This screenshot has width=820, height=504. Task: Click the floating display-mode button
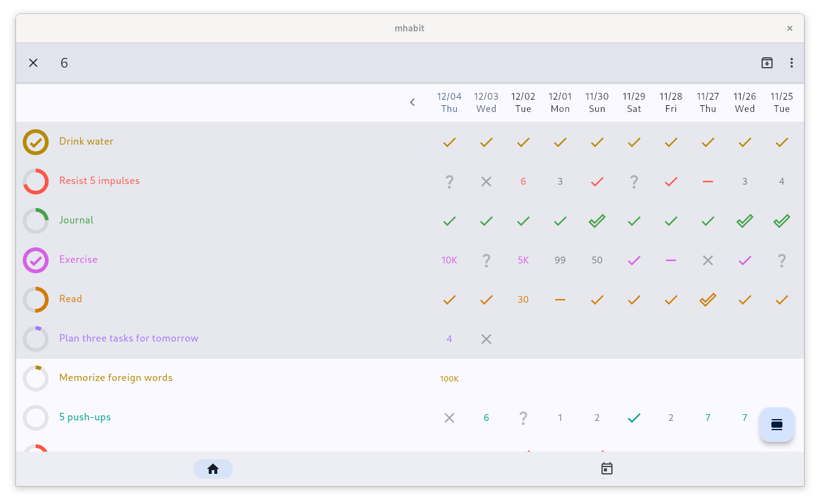(x=776, y=425)
